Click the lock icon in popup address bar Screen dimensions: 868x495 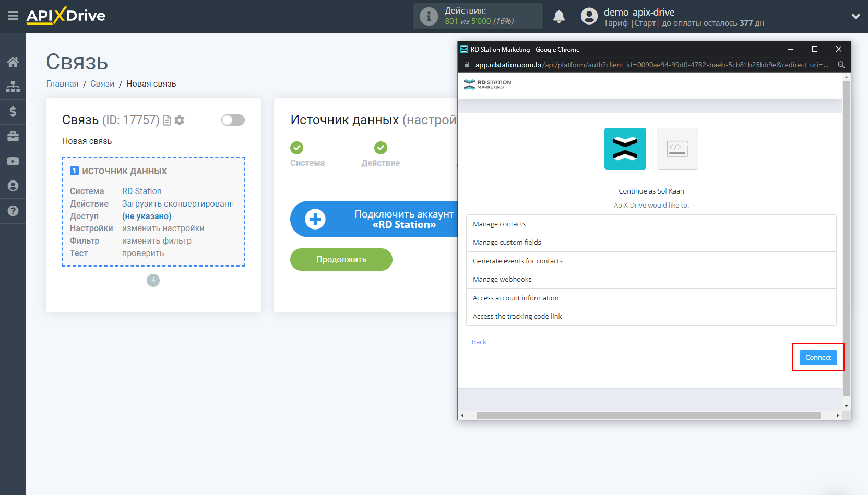467,65
